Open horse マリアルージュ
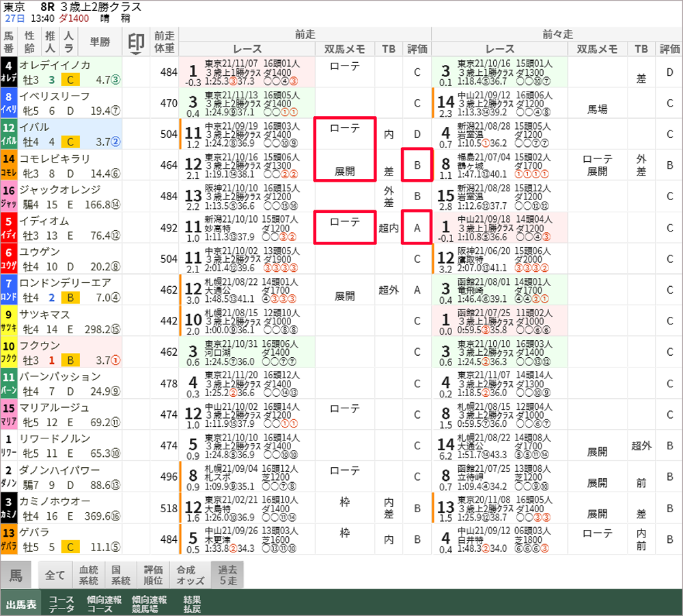Screen dimensions: 683x616 click(55, 408)
